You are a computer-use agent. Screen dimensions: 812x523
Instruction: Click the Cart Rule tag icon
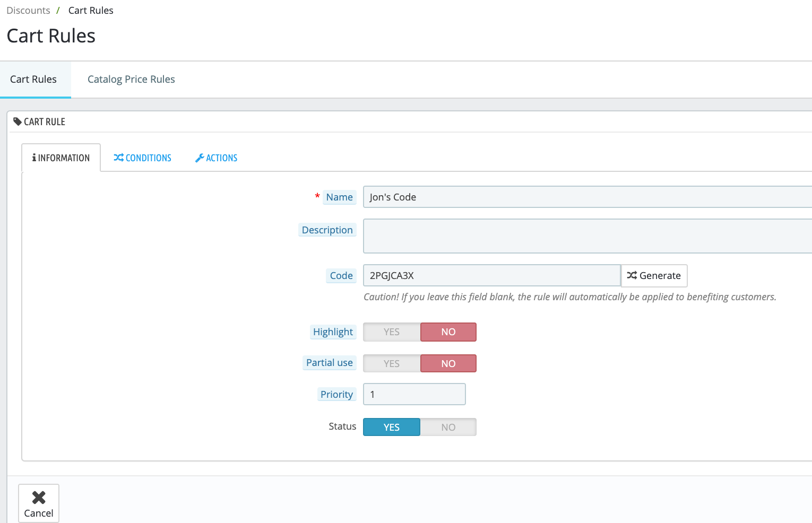tap(18, 121)
